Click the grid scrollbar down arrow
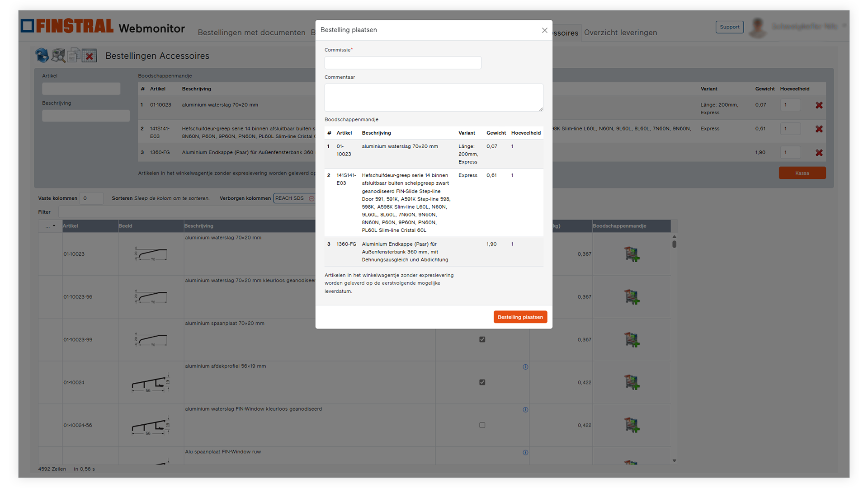Image resolution: width=868 pixels, height=488 pixels. tap(674, 461)
